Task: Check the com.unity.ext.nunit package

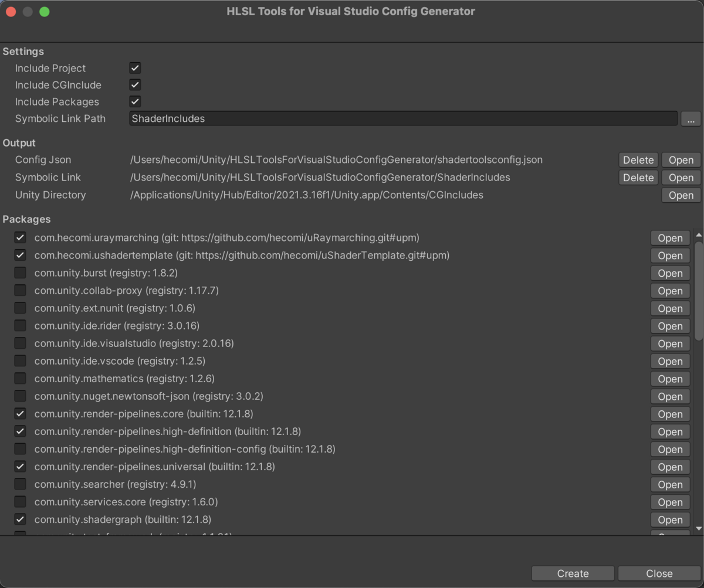Action: pos(21,308)
